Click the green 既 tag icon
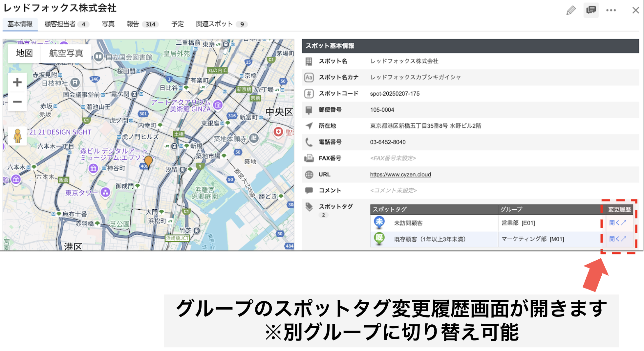Image resolution: width=644 pixels, height=351 pixels. tap(379, 239)
